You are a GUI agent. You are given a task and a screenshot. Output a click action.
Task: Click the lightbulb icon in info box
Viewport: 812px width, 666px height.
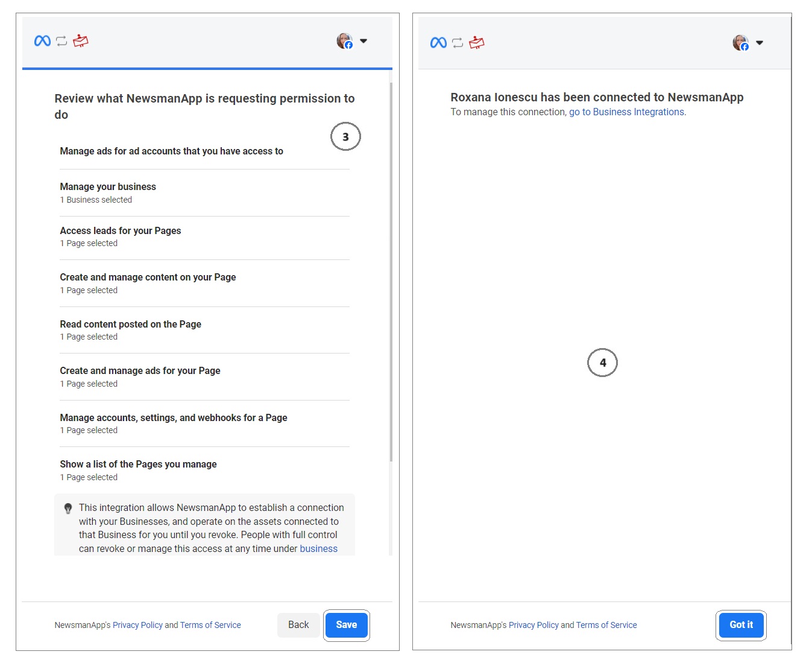click(x=68, y=509)
